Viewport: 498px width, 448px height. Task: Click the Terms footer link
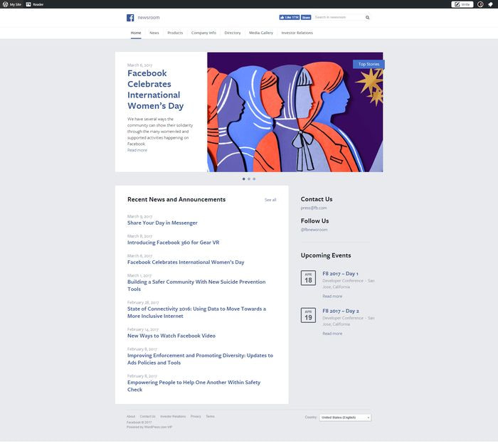211,417
